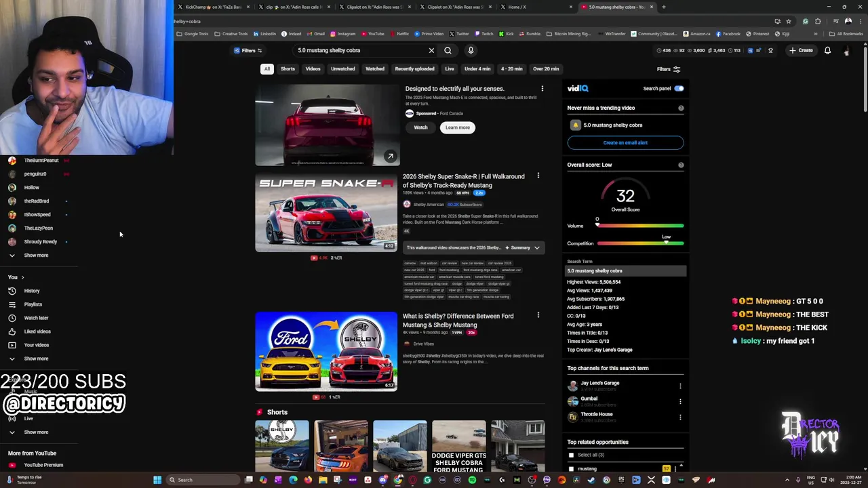Open 2026 Shelby Super Snake-R title link
Screen dimensions: 868x488
(463, 180)
